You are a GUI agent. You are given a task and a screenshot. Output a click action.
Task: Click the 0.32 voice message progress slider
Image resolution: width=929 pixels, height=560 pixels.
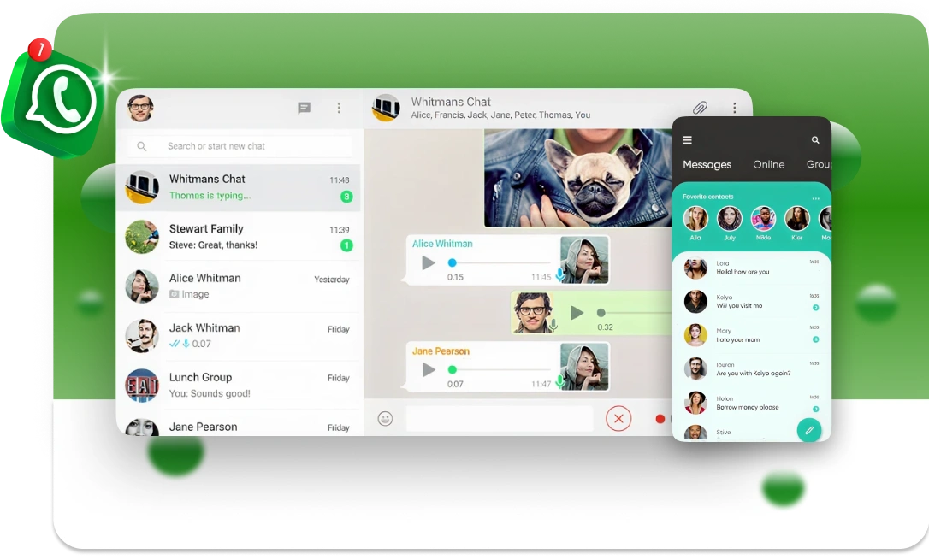634,313
